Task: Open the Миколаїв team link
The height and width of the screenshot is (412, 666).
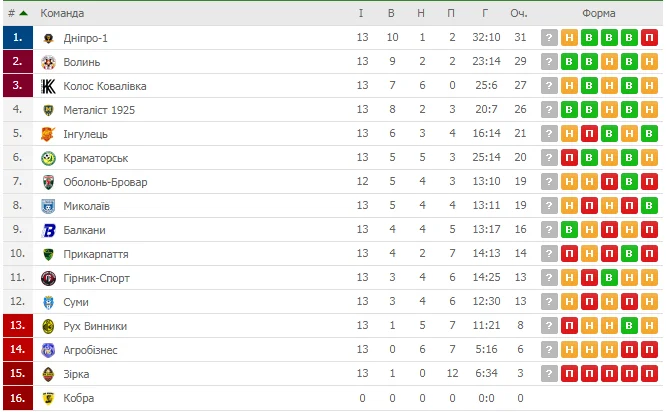Action: point(86,206)
